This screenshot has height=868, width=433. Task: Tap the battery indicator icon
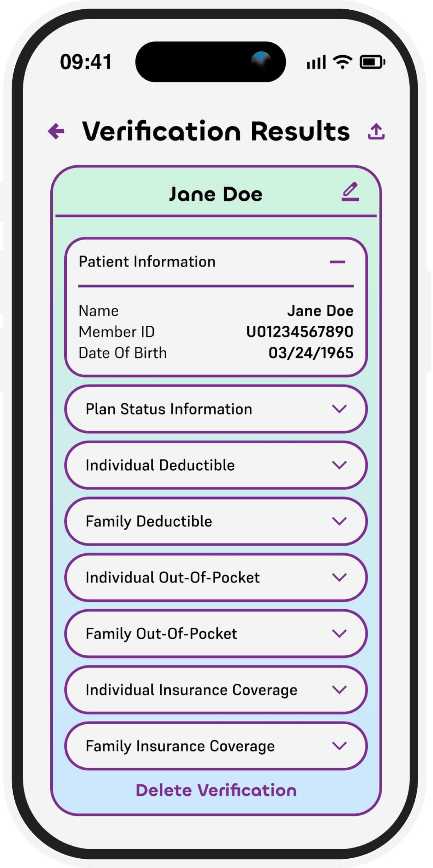(373, 62)
